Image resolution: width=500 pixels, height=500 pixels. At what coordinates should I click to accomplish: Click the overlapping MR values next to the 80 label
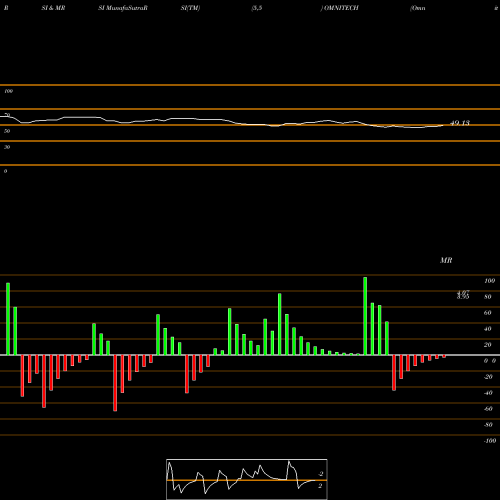coord(463,295)
